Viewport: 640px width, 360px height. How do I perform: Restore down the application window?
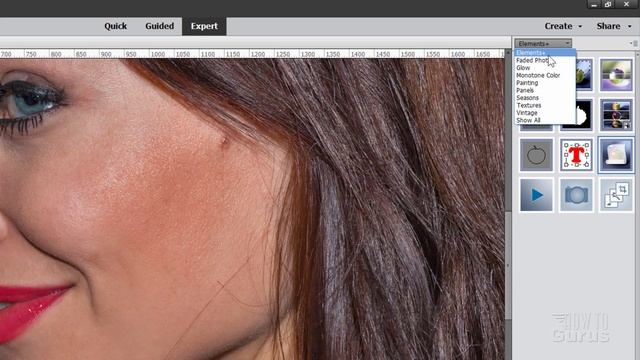608,4
